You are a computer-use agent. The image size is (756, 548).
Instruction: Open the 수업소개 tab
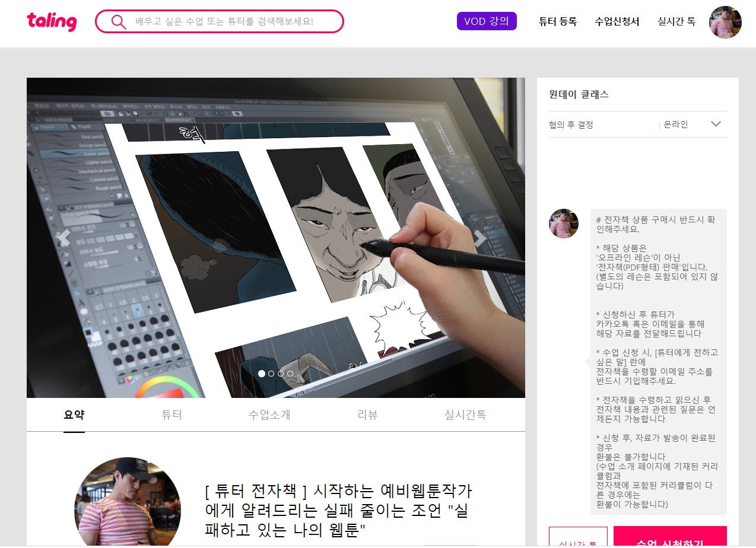(x=269, y=415)
